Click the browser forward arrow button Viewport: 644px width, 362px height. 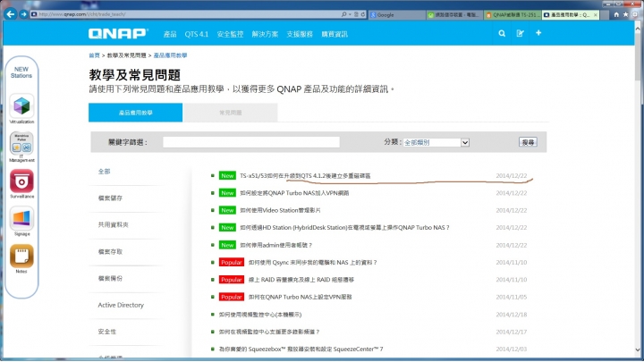click(23, 14)
